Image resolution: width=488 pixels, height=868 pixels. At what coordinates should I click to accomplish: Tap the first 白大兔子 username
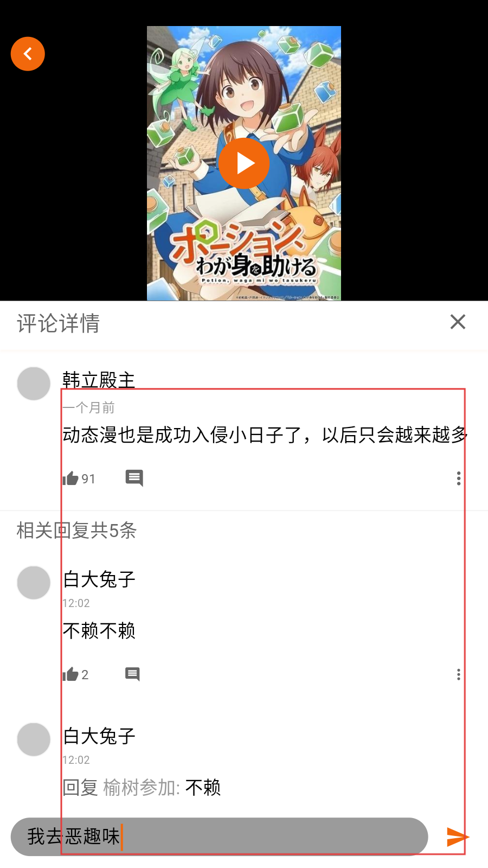point(99,579)
